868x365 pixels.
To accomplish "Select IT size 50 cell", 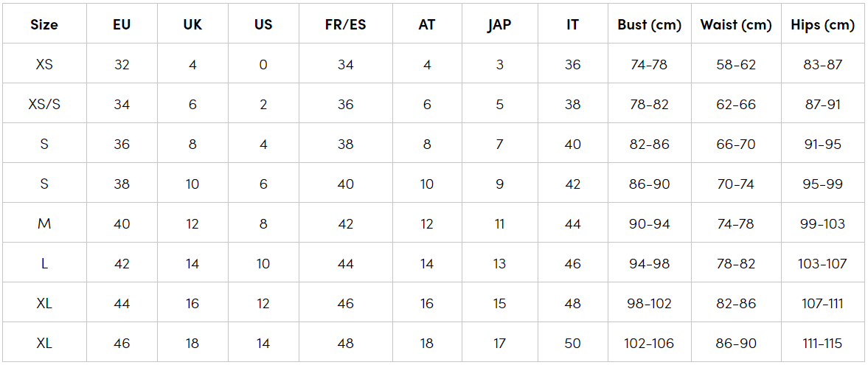I will click(572, 343).
